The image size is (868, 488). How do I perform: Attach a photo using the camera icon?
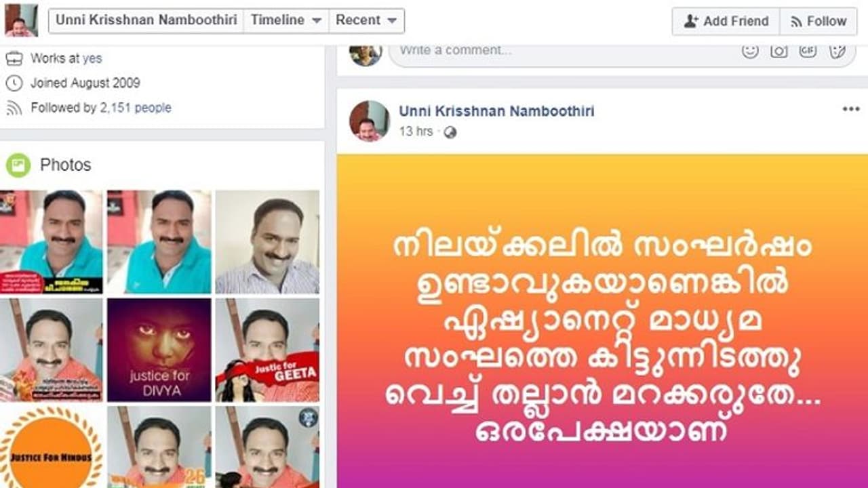pos(778,51)
